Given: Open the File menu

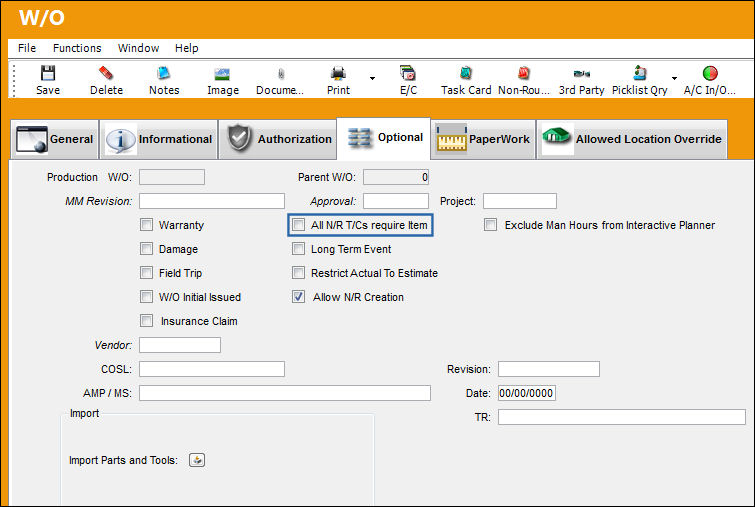Looking at the screenshot, I should [27, 48].
